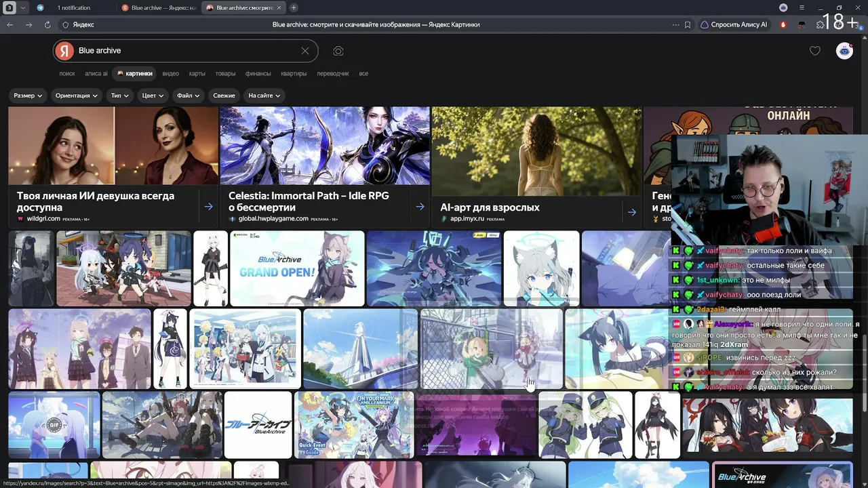Expand the На сайте filter dropdown
This screenshot has width=868, height=488.
pos(264,96)
